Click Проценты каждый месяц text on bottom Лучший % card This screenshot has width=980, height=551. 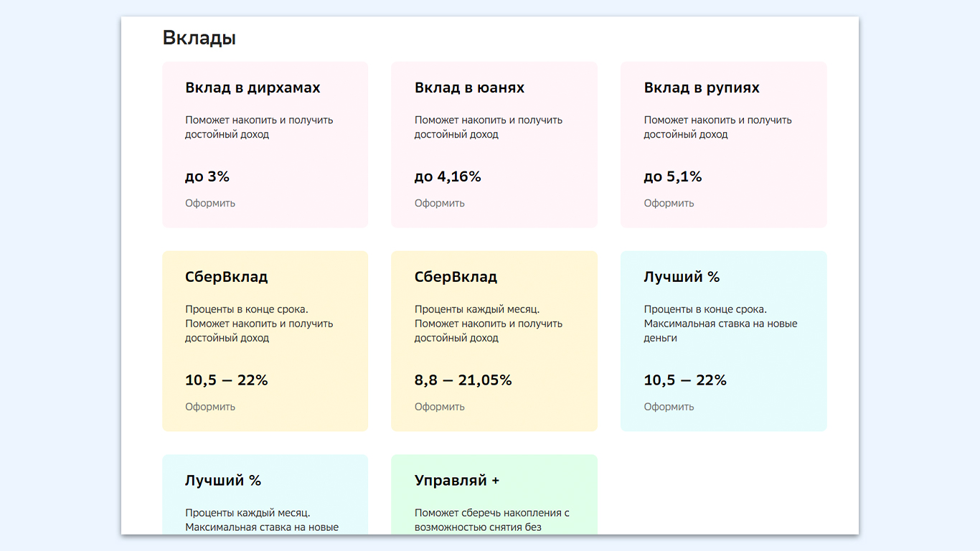(248, 514)
